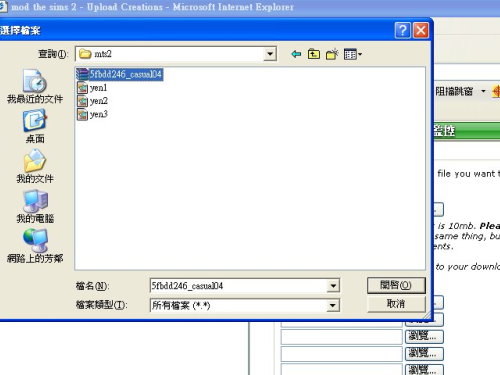Click the 開啟 open button
Viewport: 500px width, 375px height.
point(396,285)
